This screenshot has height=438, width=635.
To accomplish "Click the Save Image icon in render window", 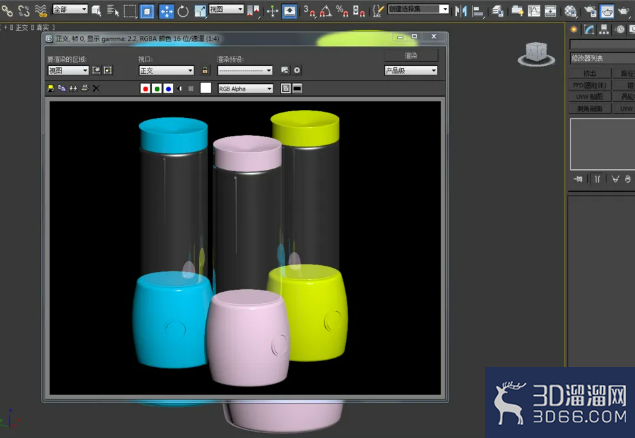I will tap(51, 88).
